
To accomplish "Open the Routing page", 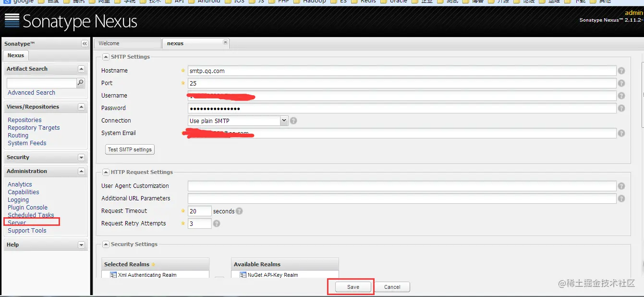I will 18,136.
